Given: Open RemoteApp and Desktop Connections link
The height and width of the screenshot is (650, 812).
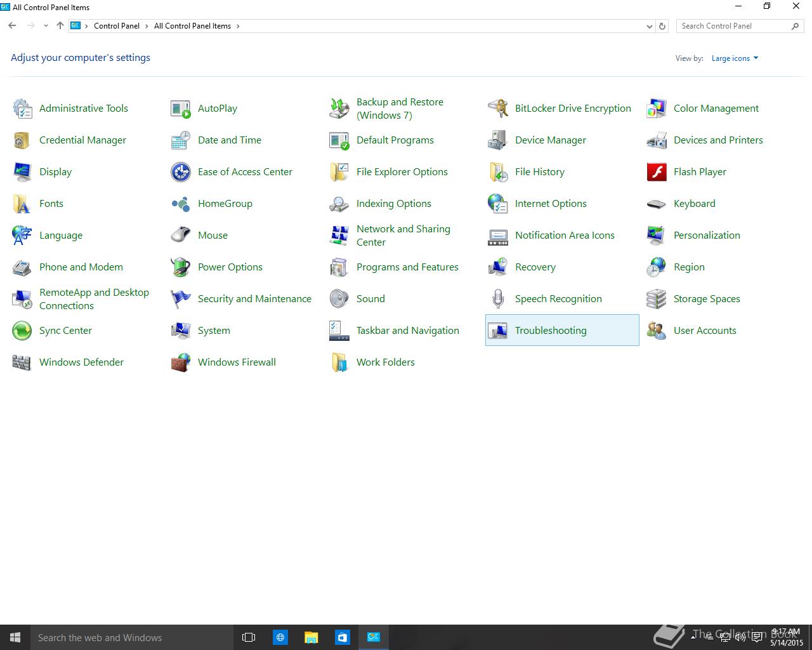Looking at the screenshot, I should 94,299.
